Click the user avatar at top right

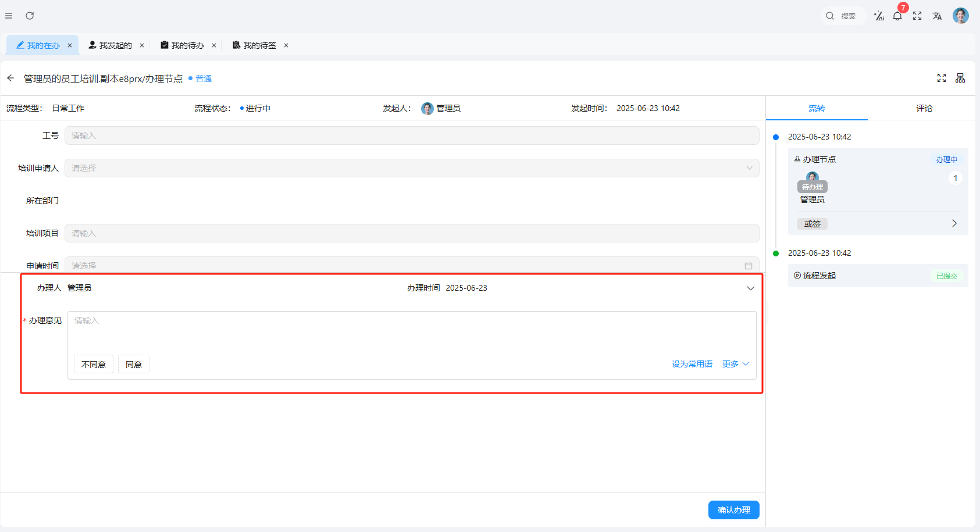960,16
